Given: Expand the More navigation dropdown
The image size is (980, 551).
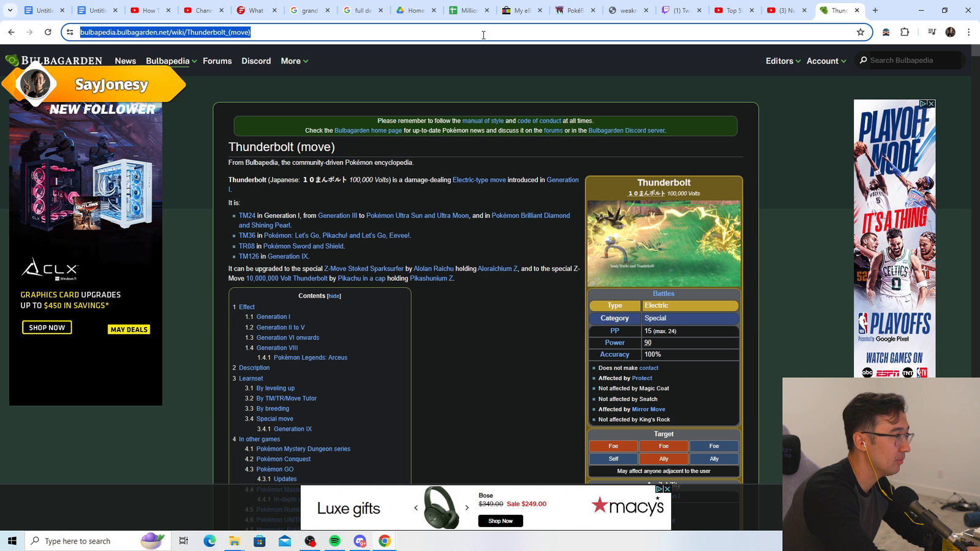Looking at the screenshot, I should [x=295, y=61].
